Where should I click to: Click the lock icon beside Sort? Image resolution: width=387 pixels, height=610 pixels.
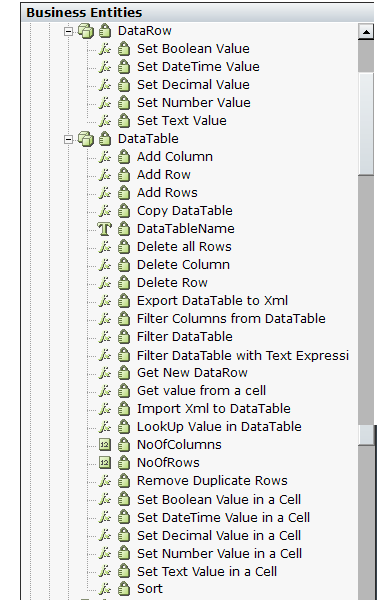pyautogui.click(x=124, y=589)
